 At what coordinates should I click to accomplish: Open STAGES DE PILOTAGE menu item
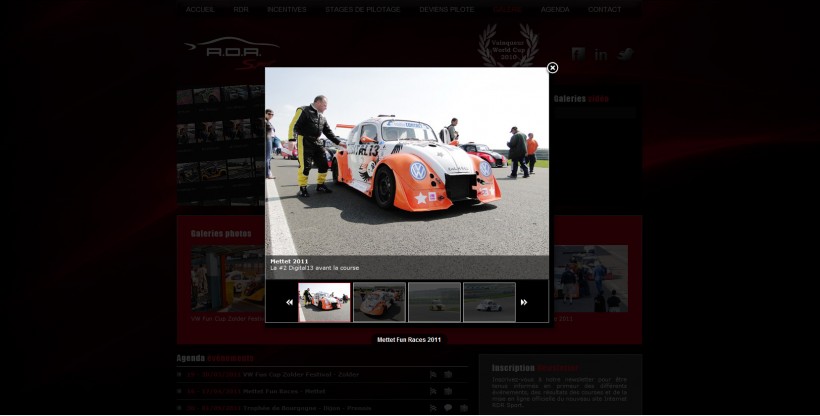tap(362, 9)
